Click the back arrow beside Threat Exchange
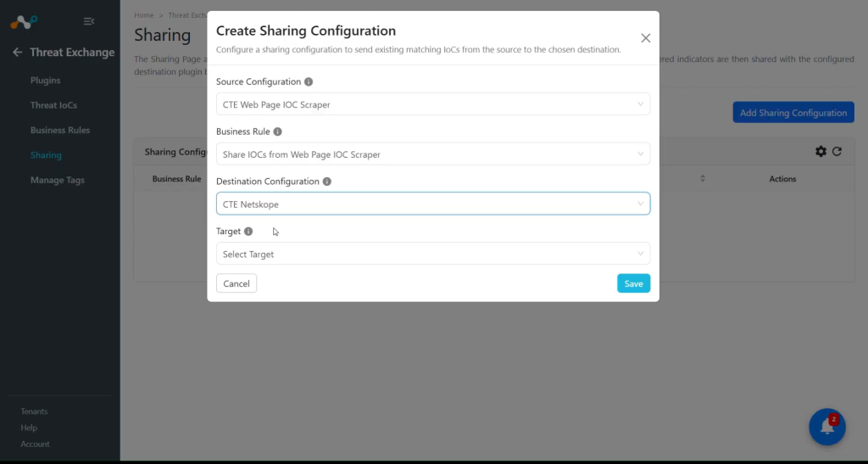Image resolution: width=868 pixels, height=464 pixels. click(17, 52)
